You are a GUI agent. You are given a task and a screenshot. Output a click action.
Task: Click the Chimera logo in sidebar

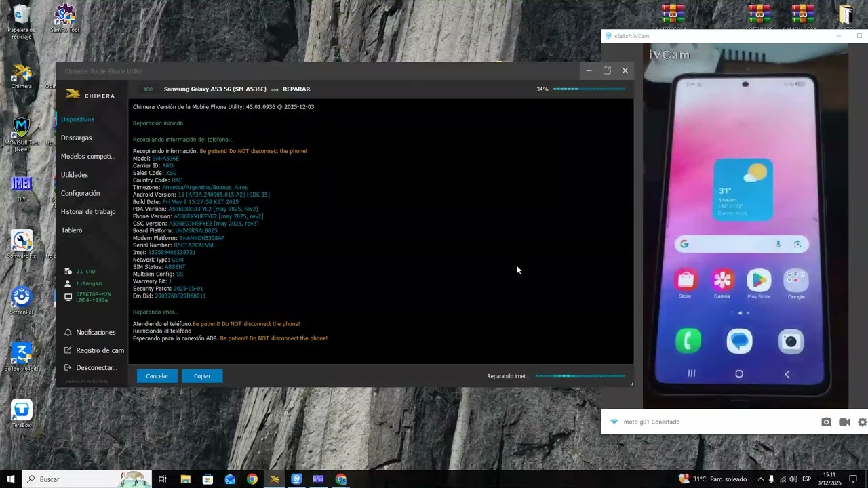90,95
